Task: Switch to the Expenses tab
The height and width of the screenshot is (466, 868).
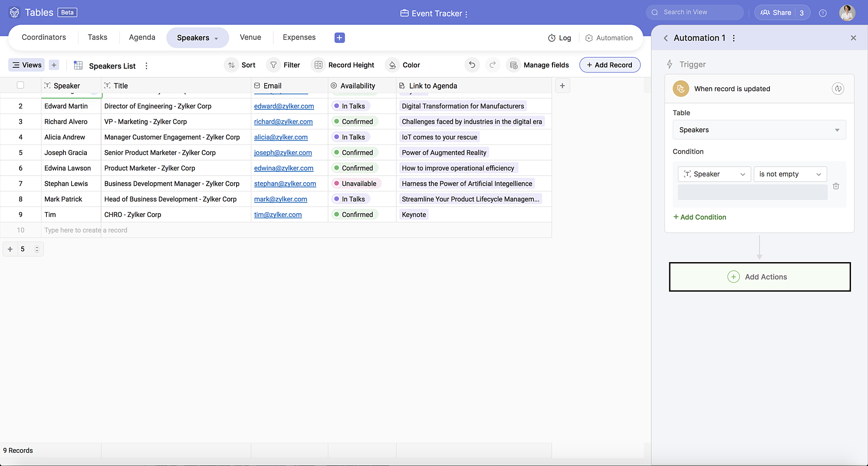Action: click(299, 37)
